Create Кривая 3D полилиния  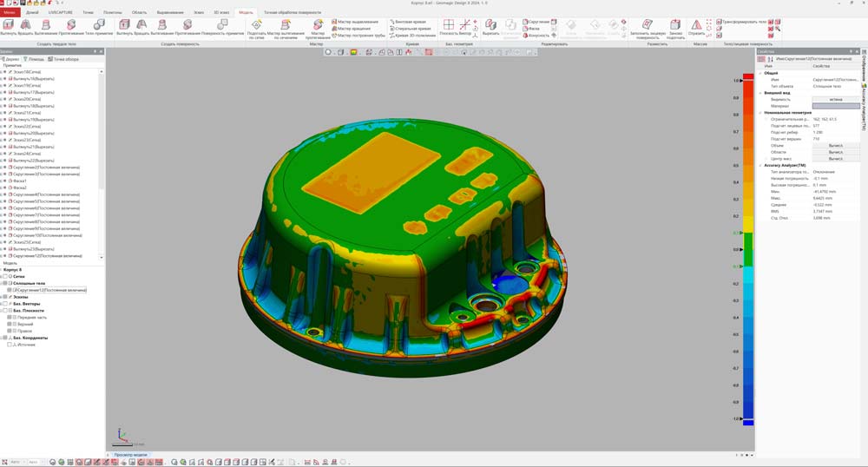(x=412, y=35)
